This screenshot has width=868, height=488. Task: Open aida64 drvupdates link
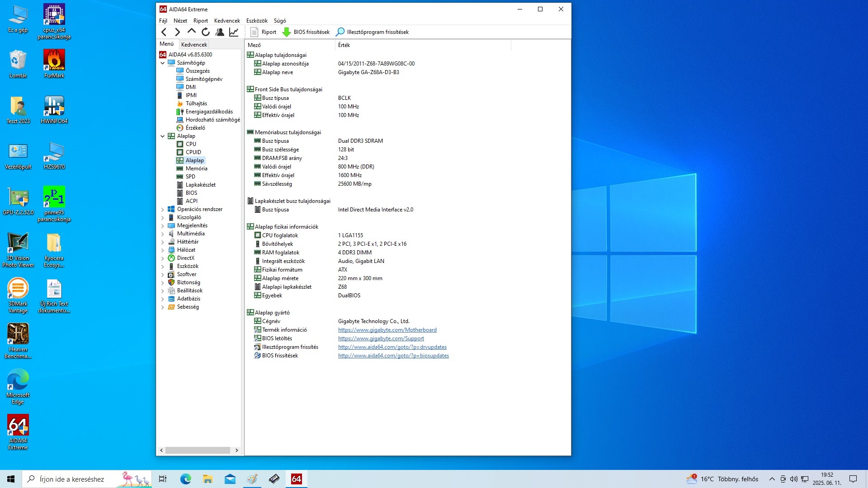[392, 347]
